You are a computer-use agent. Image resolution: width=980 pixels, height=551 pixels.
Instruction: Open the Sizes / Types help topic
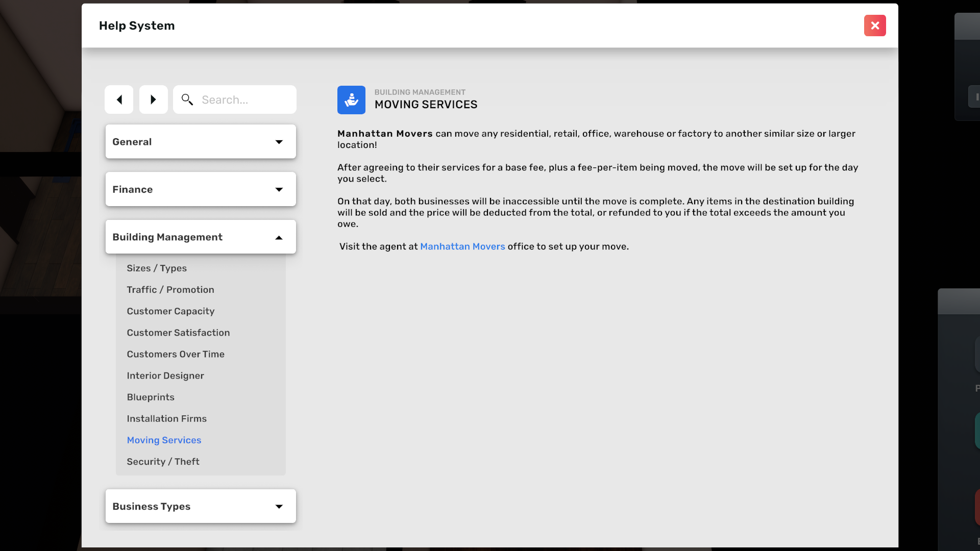157,268
